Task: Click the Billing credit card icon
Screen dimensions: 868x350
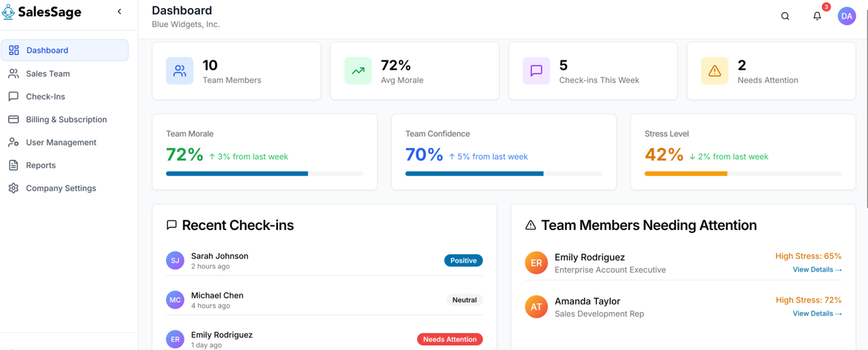Action: 14,119
